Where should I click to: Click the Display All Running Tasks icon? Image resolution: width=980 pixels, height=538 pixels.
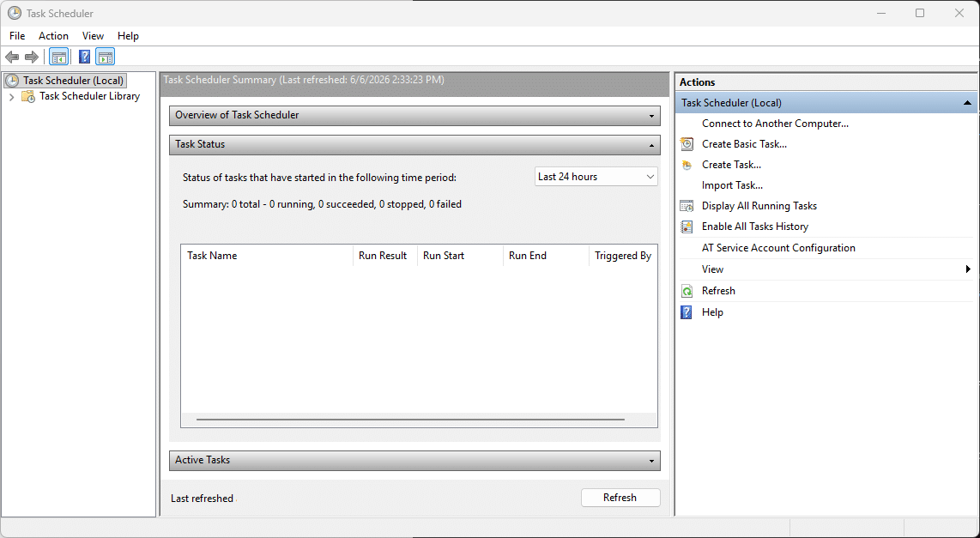coord(687,206)
